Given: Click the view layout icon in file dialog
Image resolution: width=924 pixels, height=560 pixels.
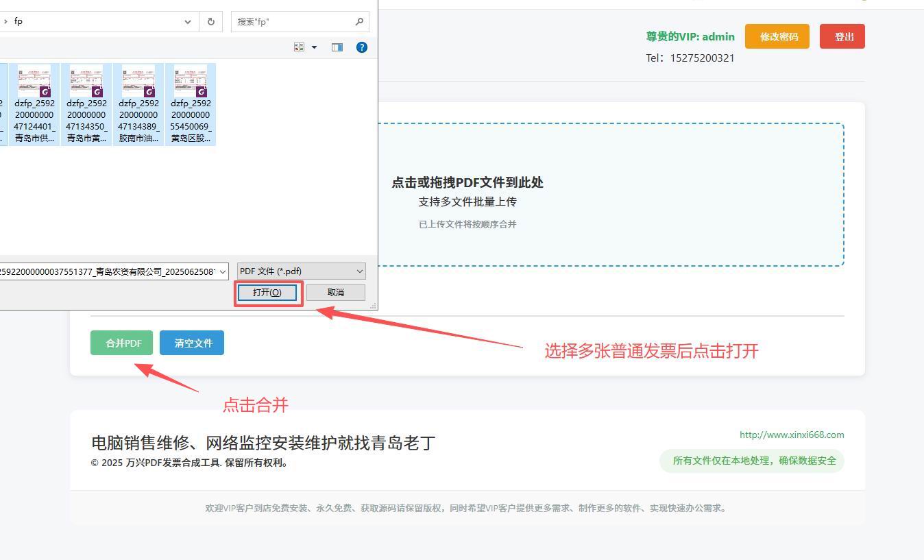Looking at the screenshot, I should pyautogui.click(x=299, y=47).
